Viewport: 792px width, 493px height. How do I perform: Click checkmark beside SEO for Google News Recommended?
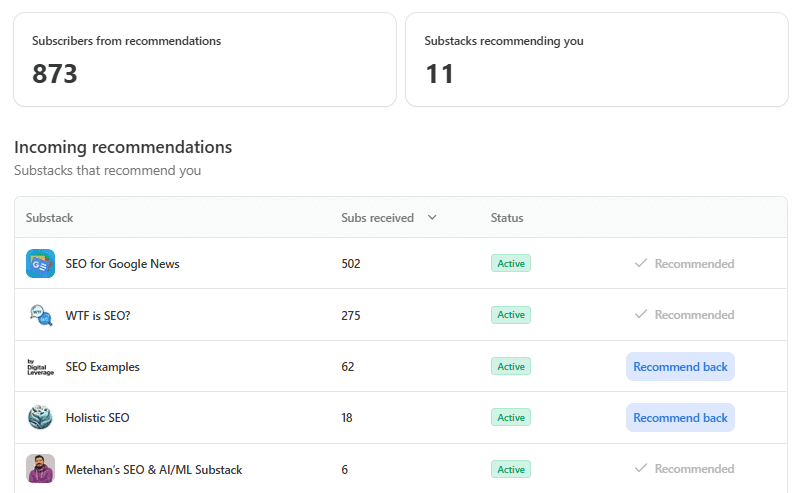641,264
